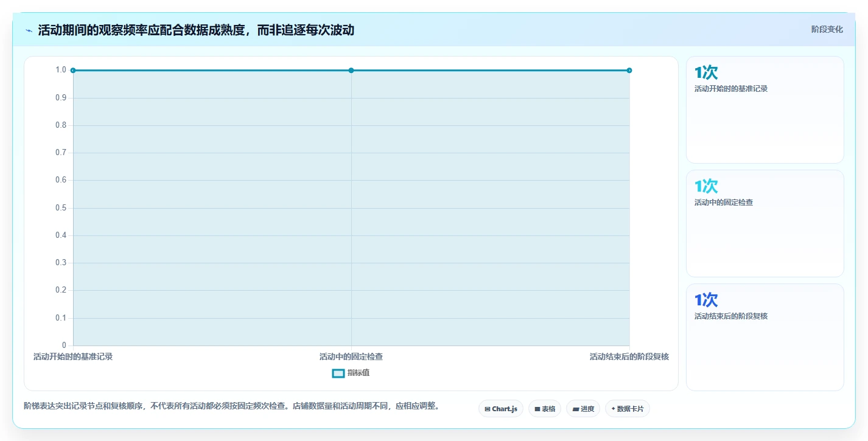Viewport: 868px width, 441px height.
Task: Click the data point at 活动结束后的阶段复核
Action: (x=629, y=71)
